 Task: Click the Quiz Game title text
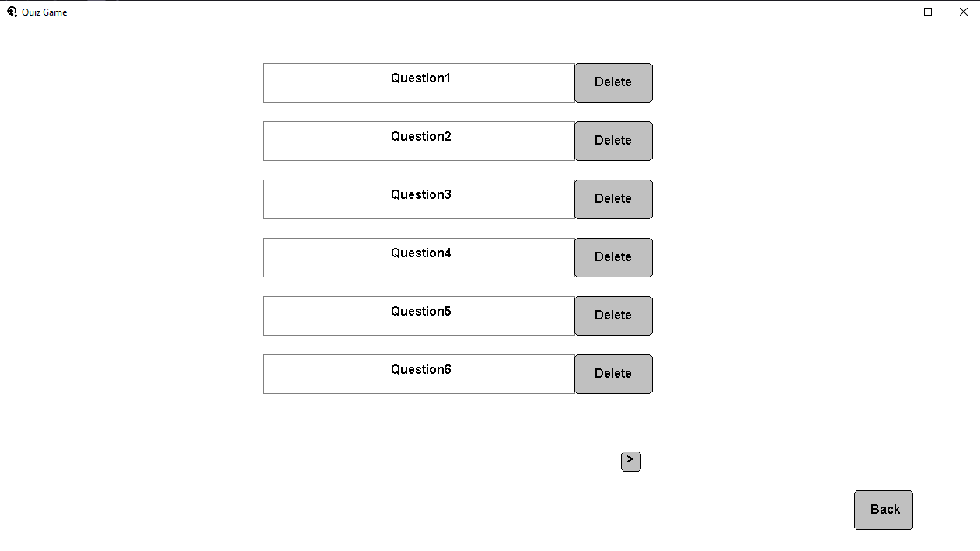pyautogui.click(x=44, y=12)
